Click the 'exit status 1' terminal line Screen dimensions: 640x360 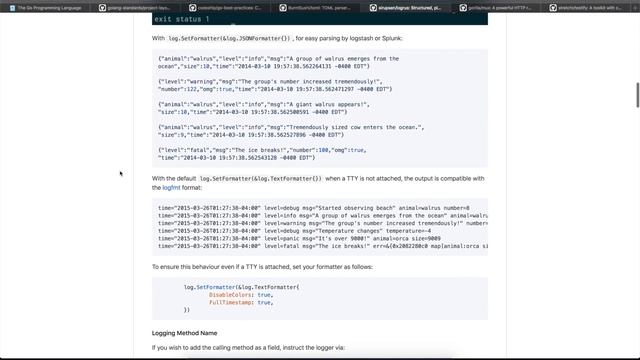[x=182, y=19]
